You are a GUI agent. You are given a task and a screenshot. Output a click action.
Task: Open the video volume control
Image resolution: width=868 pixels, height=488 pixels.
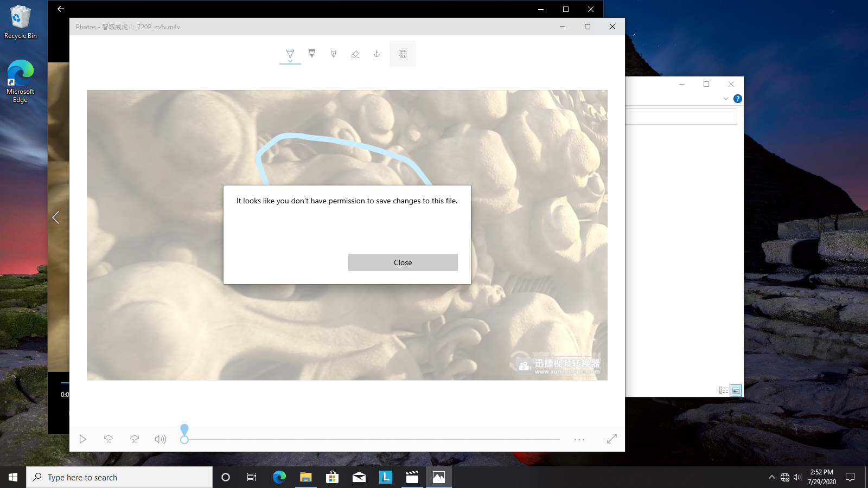tap(161, 439)
